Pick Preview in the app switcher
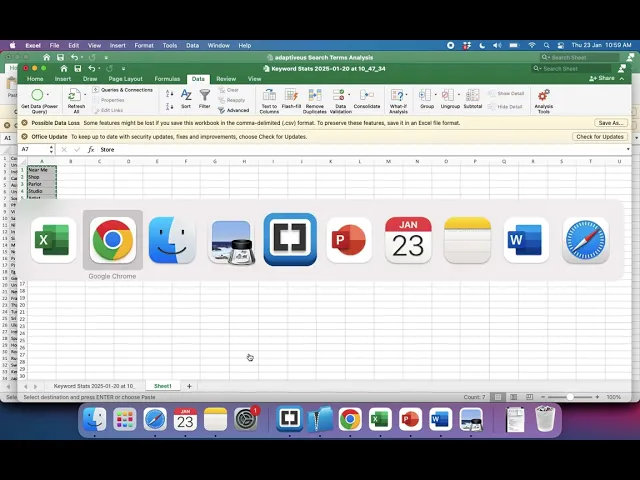 pyautogui.click(x=231, y=242)
